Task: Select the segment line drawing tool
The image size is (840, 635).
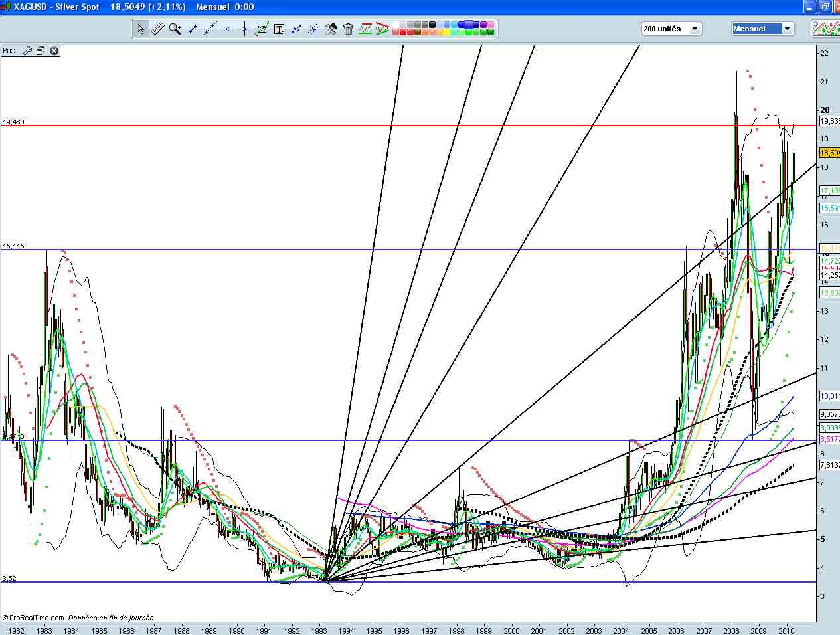Action: pyautogui.click(x=193, y=29)
